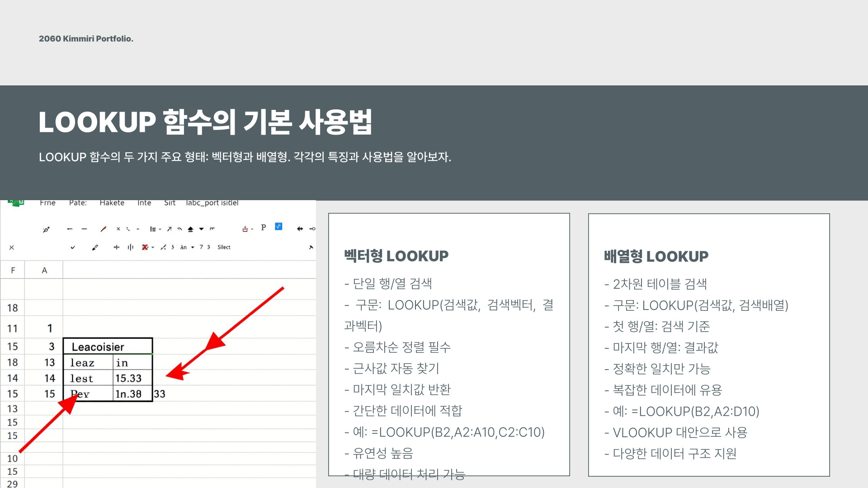Open the red X icon dropdown arrow

click(153, 248)
